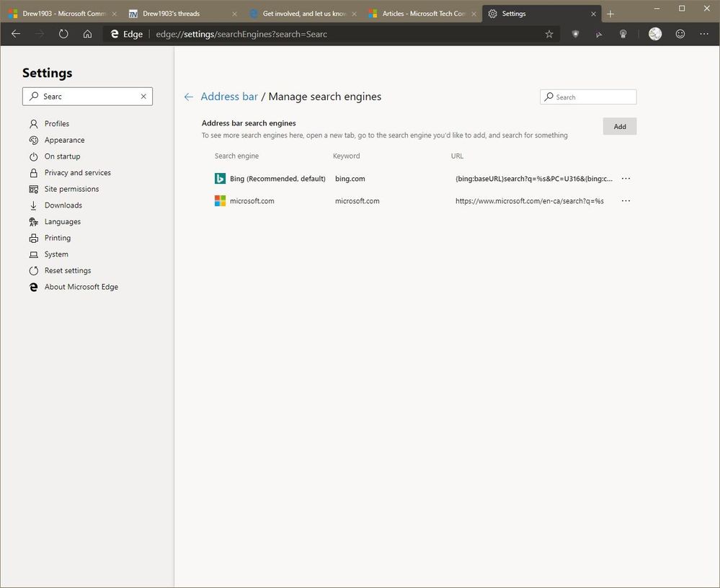Open the third extension icon beside profile
Viewport: 720px width, 588px height.
click(x=623, y=34)
